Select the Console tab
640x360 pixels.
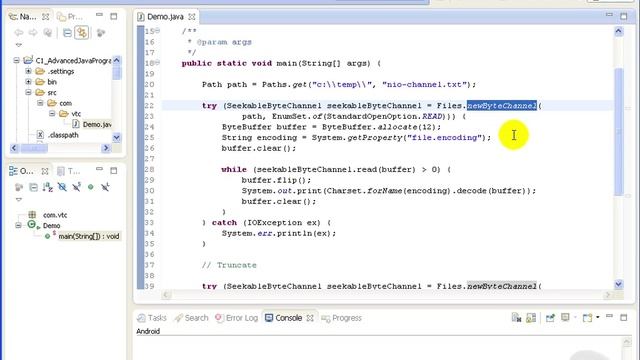[284, 318]
